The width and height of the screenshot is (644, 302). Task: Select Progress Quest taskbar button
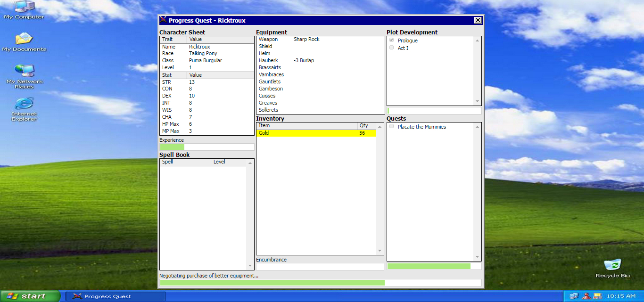116,296
